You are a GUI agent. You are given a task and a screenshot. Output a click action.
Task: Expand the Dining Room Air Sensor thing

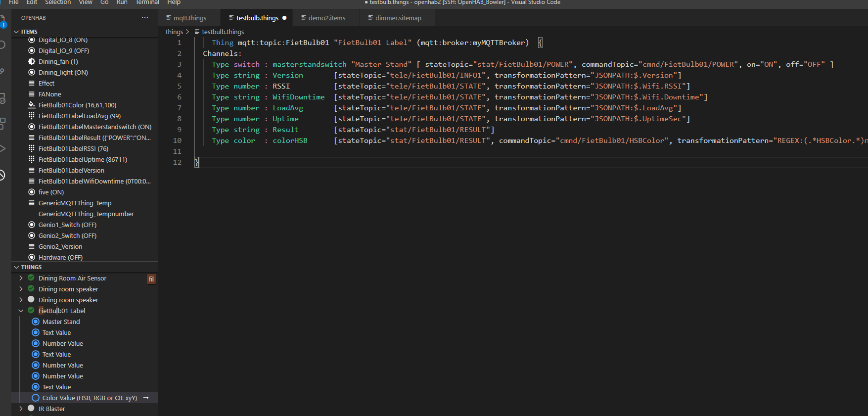coord(21,278)
